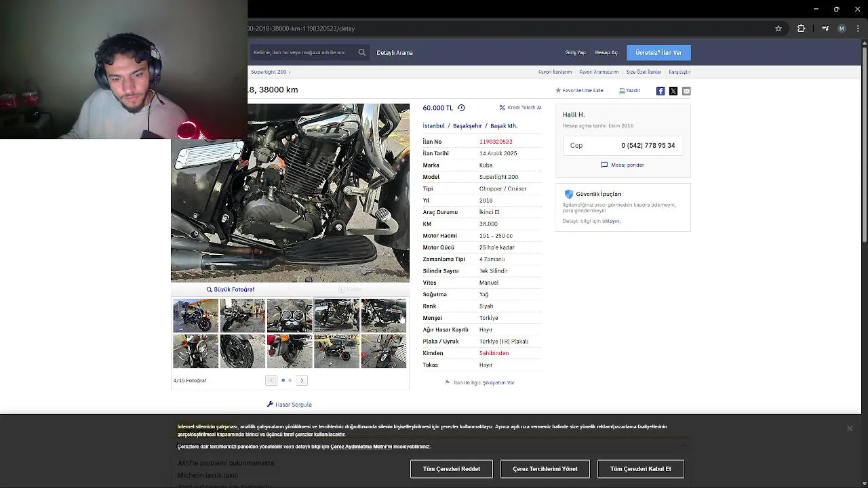The height and width of the screenshot is (488, 868).
Task: Click Tüm Çerezleri Reddet button
Action: coord(452,469)
